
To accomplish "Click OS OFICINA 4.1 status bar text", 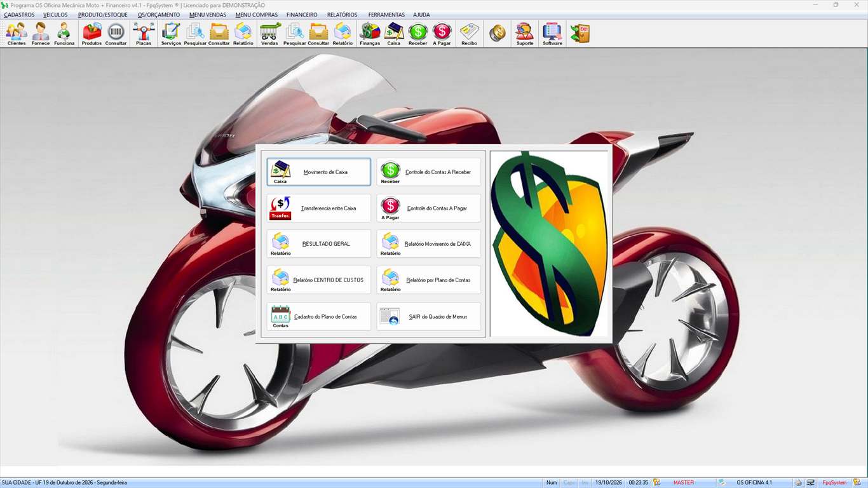I will coord(754,483).
